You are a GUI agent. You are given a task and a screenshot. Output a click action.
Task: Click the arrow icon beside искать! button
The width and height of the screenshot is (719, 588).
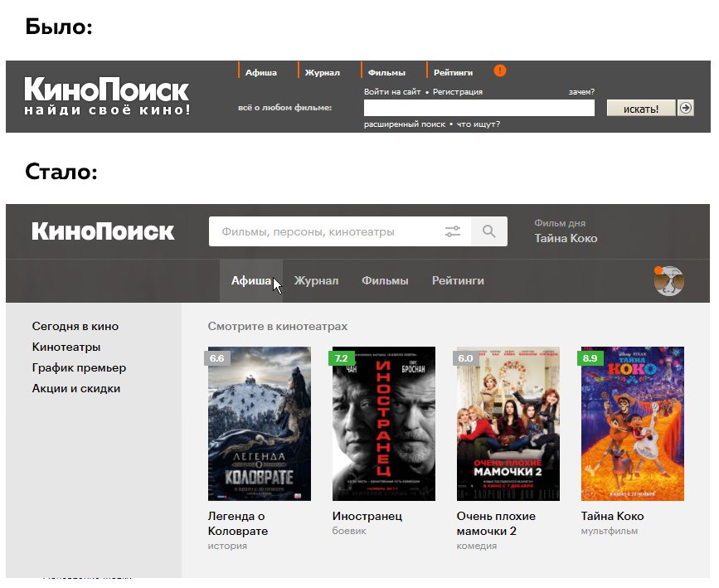click(686, 109)
